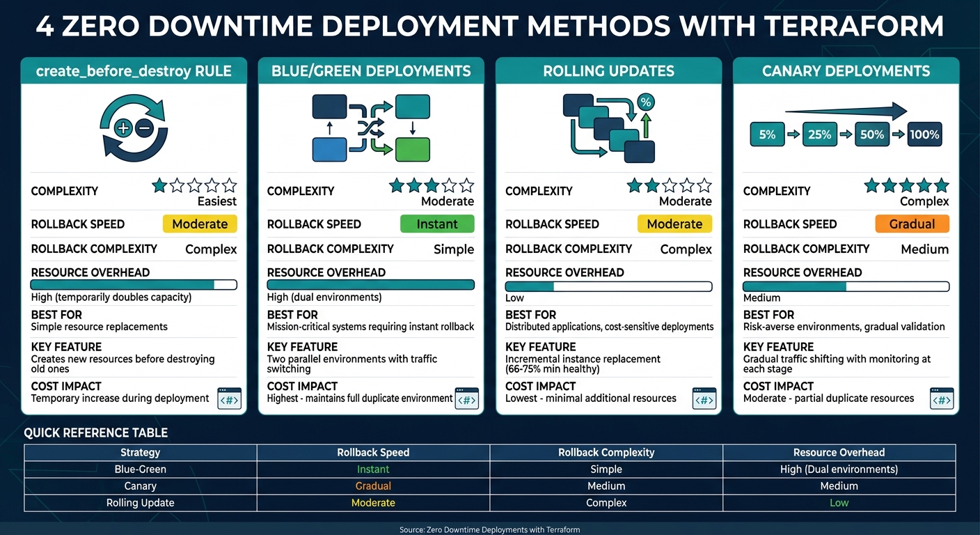Click the 25% canary stage box

[x=820, y=134]
